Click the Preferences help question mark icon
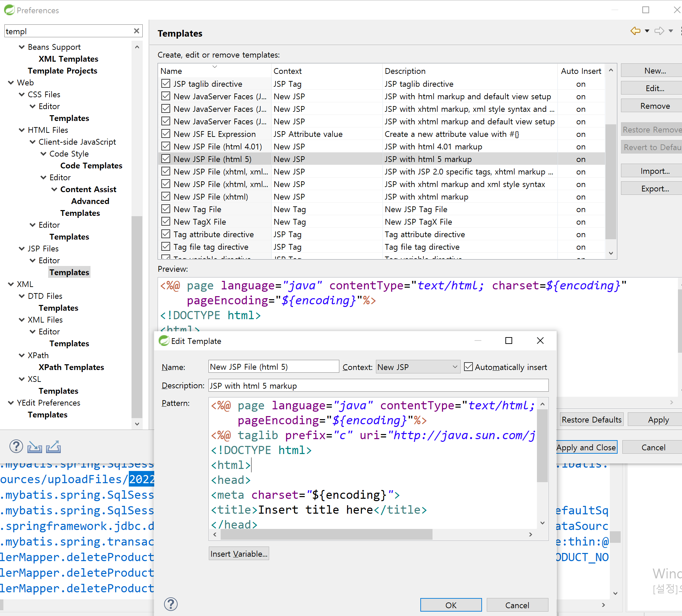The height and width of the screenshot is (616, 682). (16, 447)
